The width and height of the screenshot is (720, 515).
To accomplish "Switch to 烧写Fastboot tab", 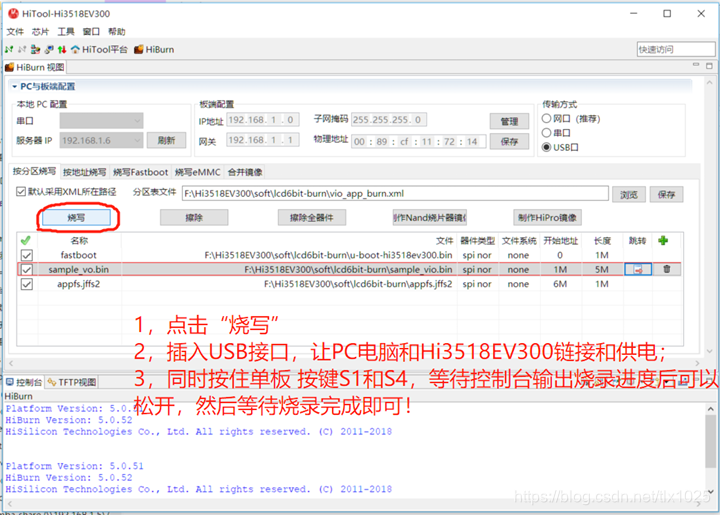I will click(x=141, y=172).
